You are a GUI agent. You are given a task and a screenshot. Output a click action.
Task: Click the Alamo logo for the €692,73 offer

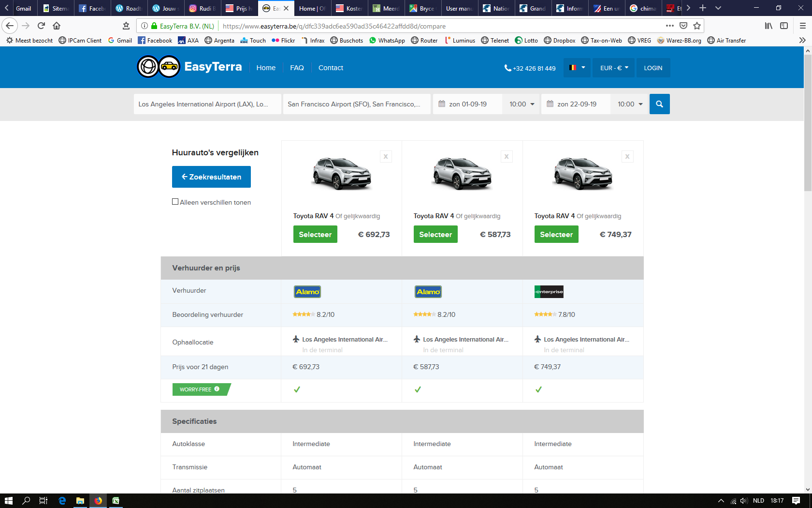[x=307, y=292]
